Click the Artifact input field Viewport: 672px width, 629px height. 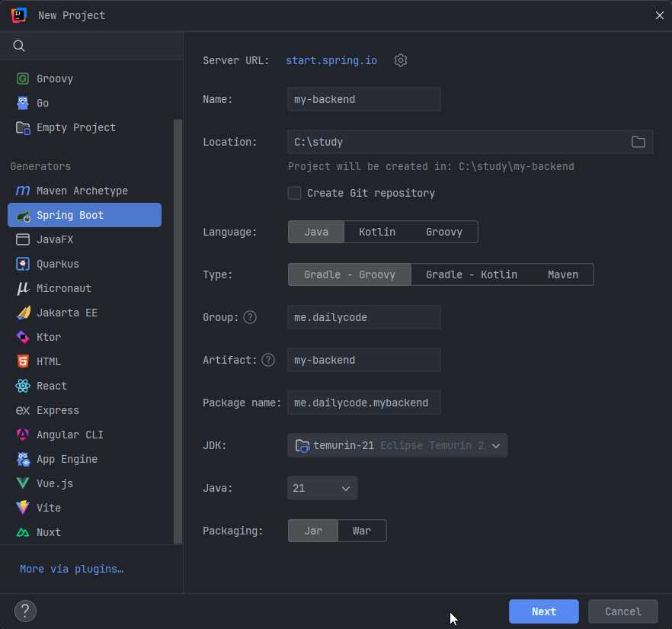tap(364, 360)
